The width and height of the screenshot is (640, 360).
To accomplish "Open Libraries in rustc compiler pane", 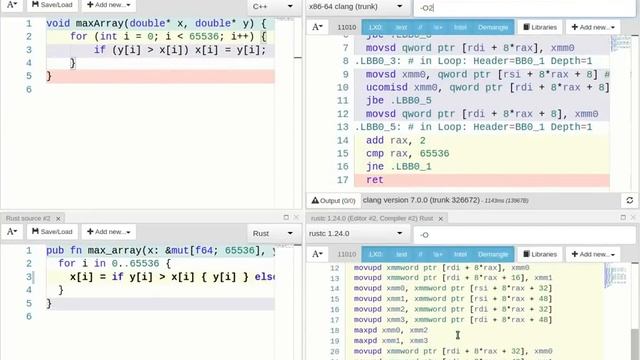I will [x=540, y=254].
